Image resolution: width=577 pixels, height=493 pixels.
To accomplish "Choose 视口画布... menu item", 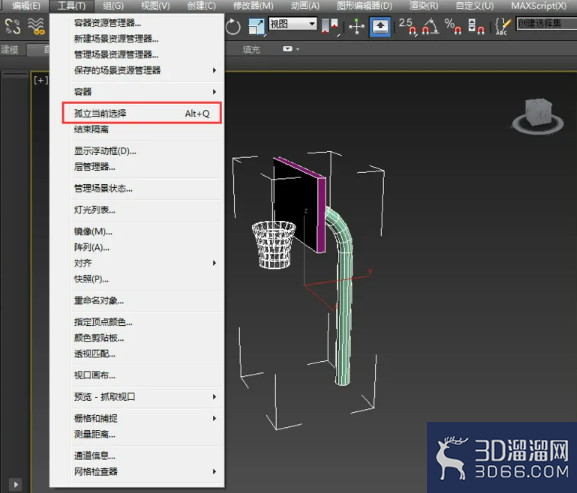I will [137, 375].
